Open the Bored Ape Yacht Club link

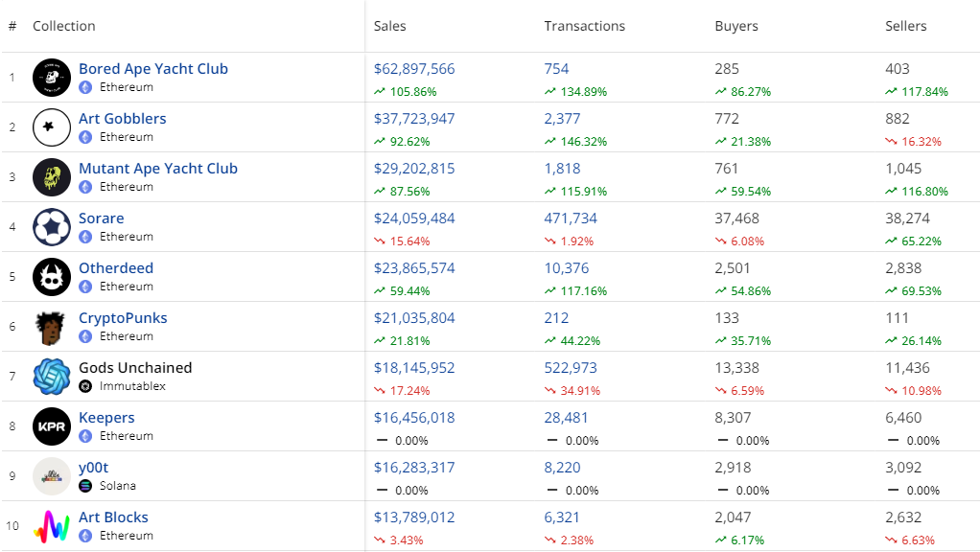click(153, 69)
